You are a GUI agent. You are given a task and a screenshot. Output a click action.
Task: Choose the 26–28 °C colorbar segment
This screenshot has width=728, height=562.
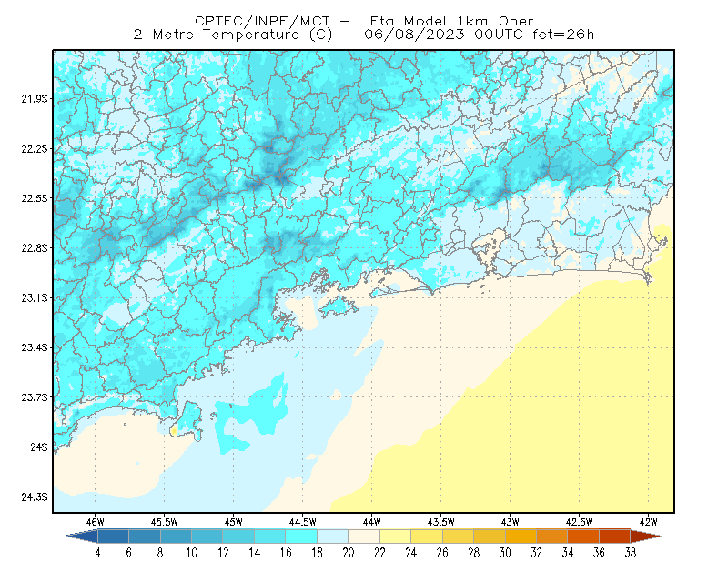(x=458, y=537)
